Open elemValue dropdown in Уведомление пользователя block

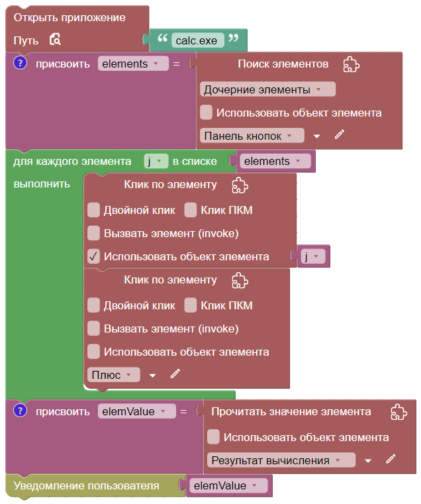pyautogui.click(x=228, y=485)
